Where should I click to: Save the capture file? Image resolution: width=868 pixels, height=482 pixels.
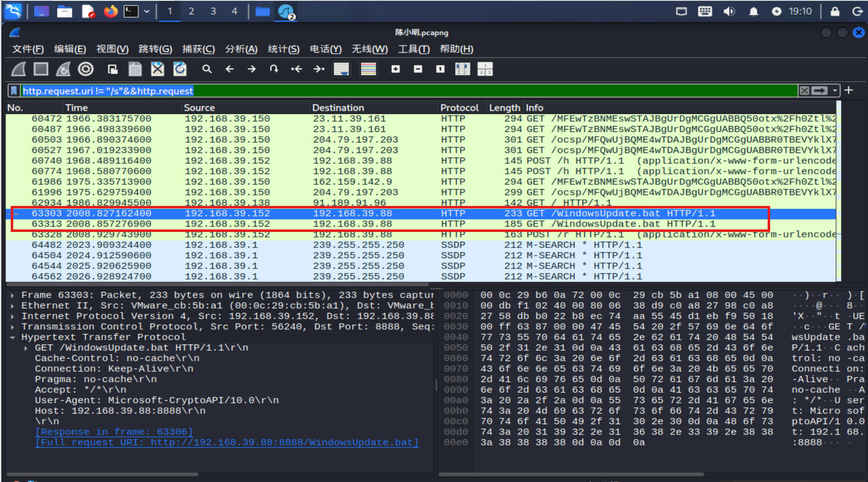(x=135, y=69)
